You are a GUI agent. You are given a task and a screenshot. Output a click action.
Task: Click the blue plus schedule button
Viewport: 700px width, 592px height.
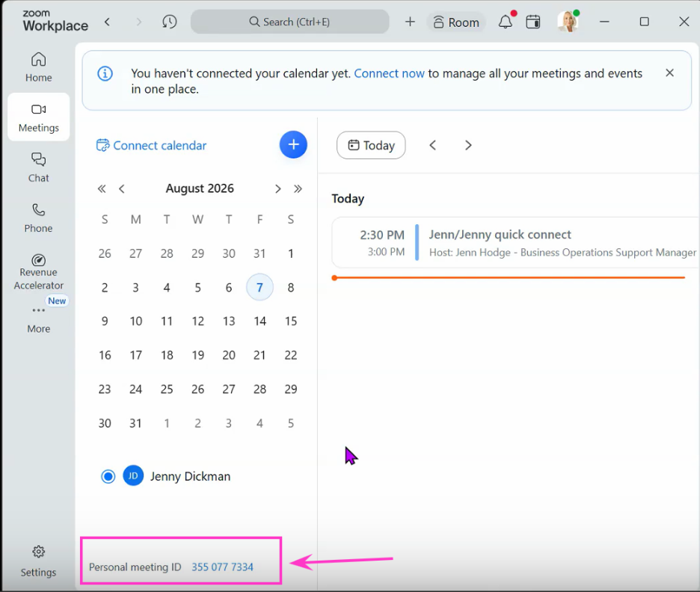(293, 144)
